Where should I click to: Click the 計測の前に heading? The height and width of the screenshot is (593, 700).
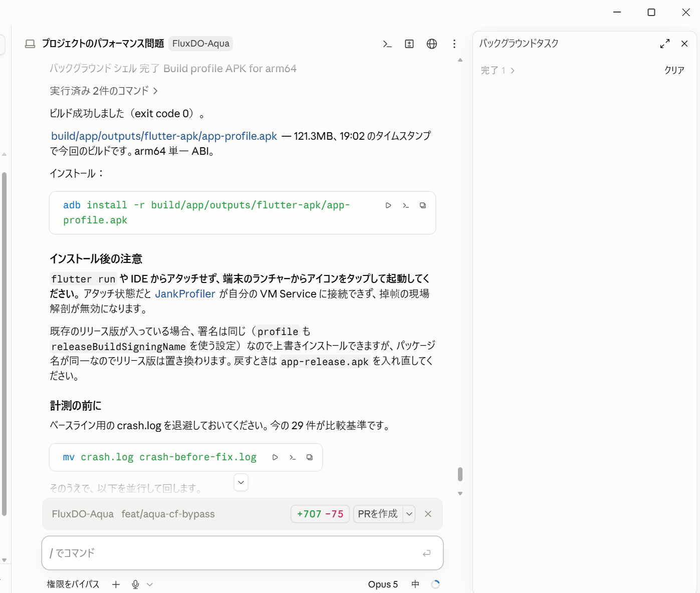point(76,406)
